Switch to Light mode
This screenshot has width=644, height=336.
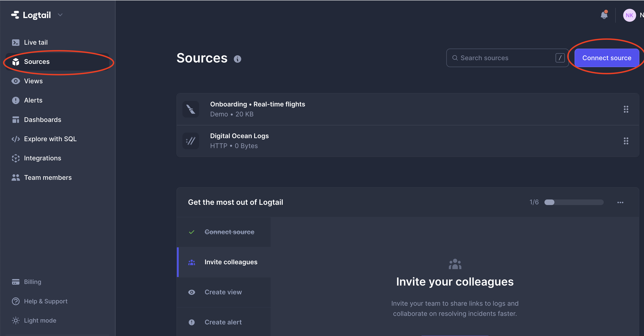[40, 320]
